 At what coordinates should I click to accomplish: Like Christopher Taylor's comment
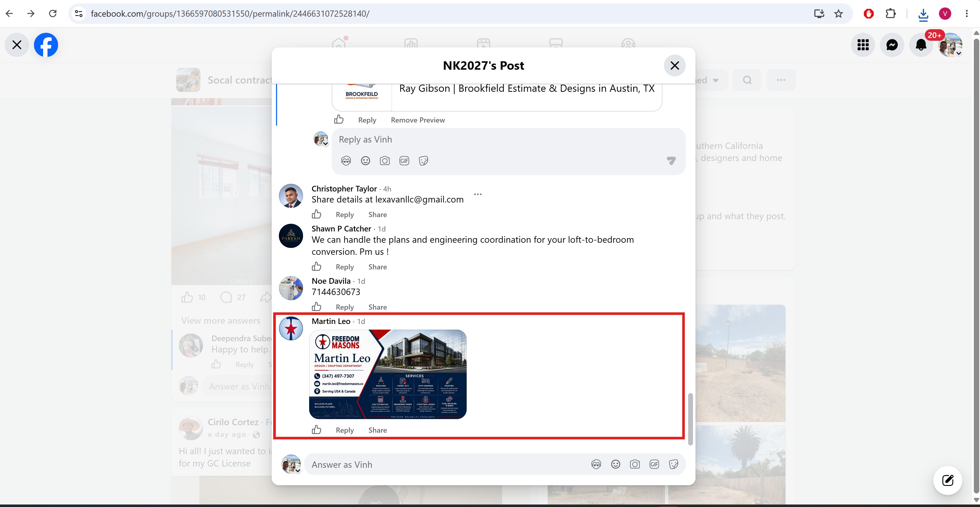(317, 214)
